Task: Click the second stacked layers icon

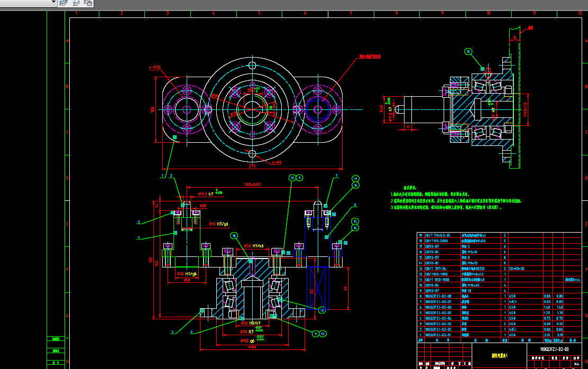Action: [76, 3]
